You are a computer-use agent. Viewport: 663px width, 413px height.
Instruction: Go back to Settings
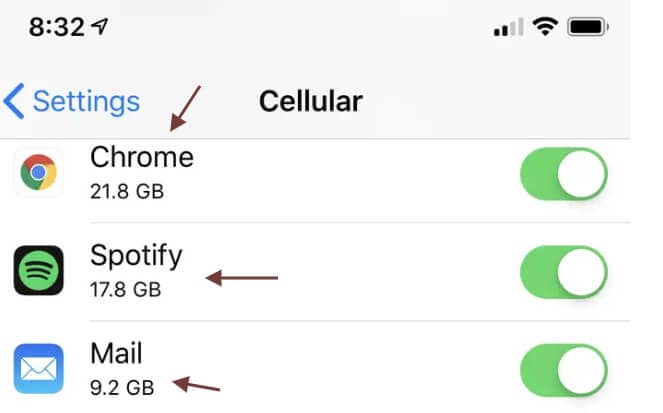coord(72,101)
